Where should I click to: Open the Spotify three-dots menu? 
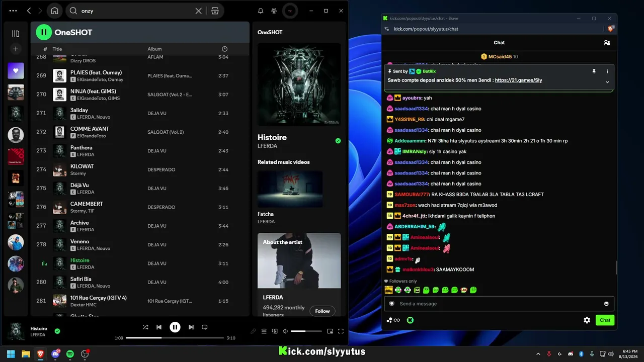pyautogui.click(x=13, y=11)
